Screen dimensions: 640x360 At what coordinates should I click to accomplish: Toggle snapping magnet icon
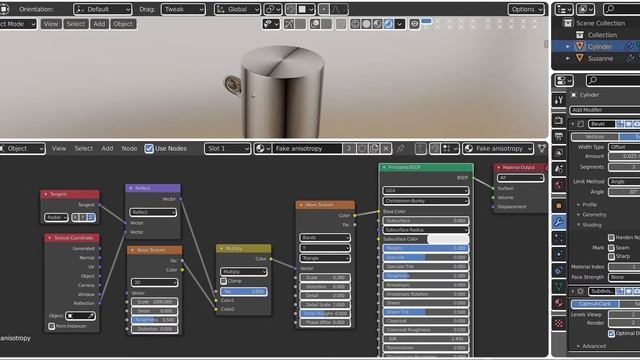tap(292, 9)
